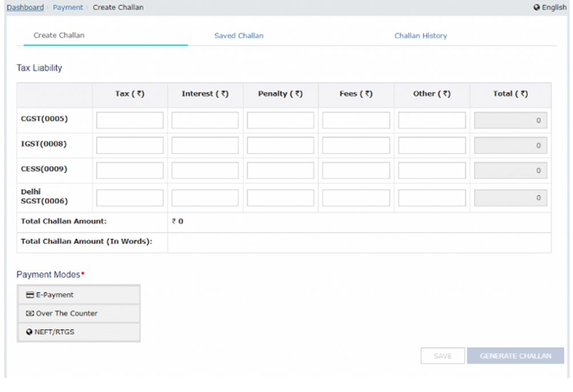This screenshot has width=573, height=392.
Task: Click the Save button
Action: [442, 356]
